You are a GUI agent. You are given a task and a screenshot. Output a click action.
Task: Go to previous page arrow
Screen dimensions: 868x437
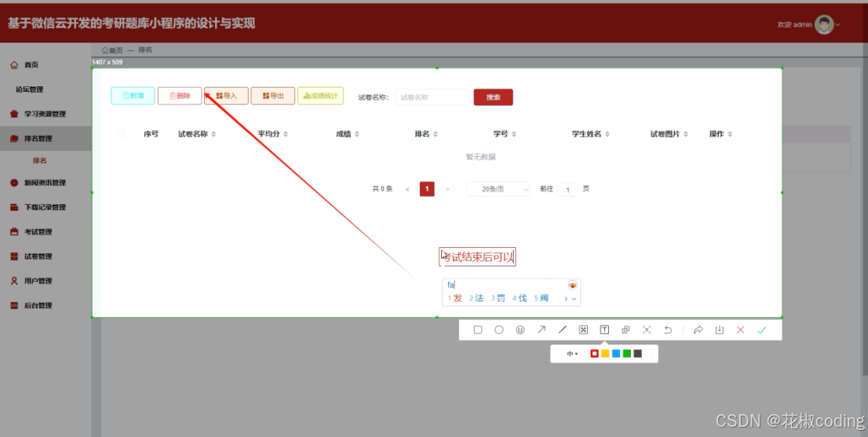(x=407, y=189)
